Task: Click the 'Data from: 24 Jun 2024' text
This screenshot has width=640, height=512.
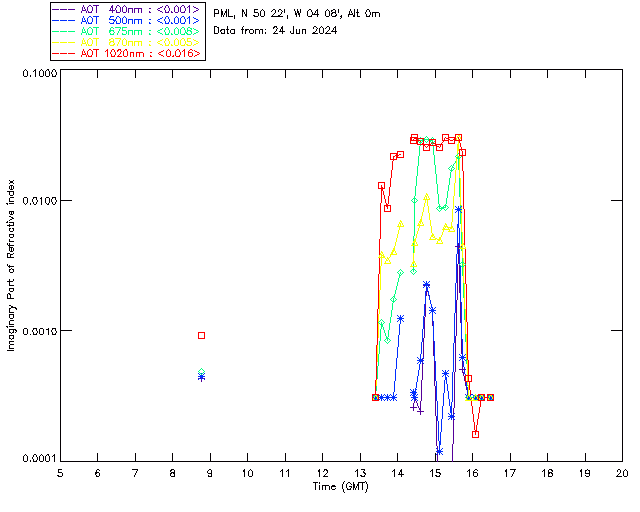Action: pos(275,30)
